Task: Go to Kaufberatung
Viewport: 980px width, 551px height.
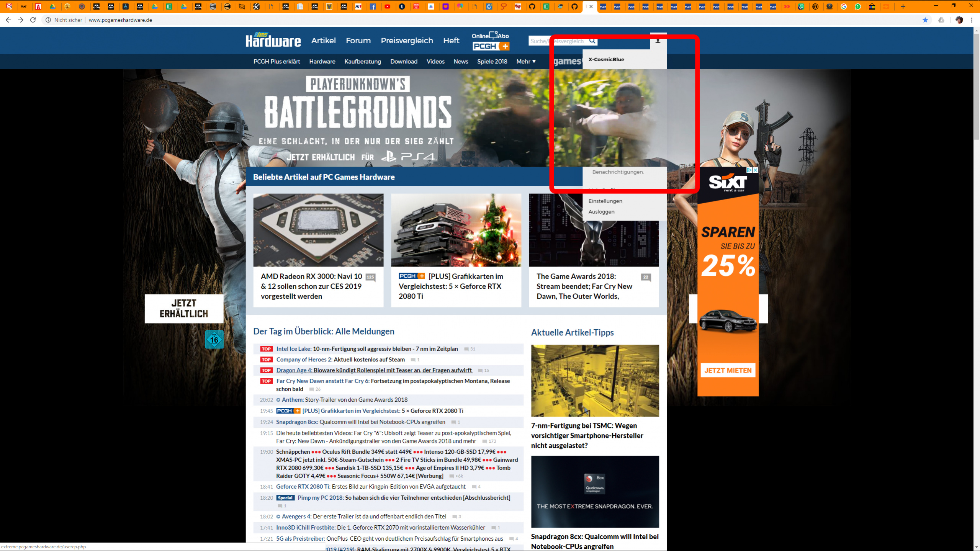Action: click(363, 61)
